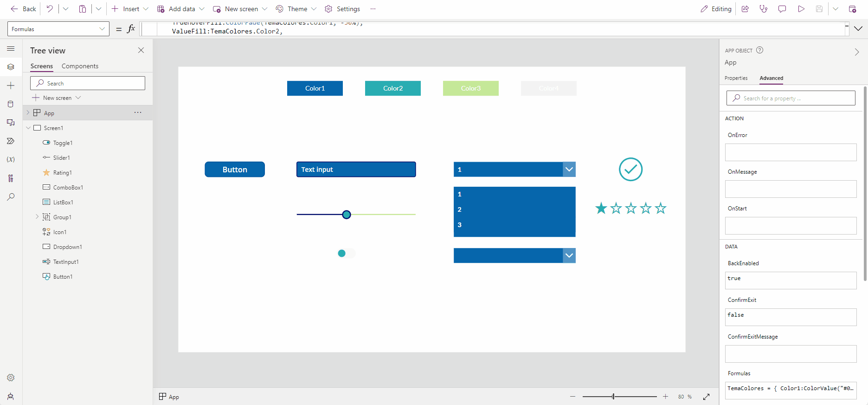Click the circled checkmark icon on canvas

(630, 170)
